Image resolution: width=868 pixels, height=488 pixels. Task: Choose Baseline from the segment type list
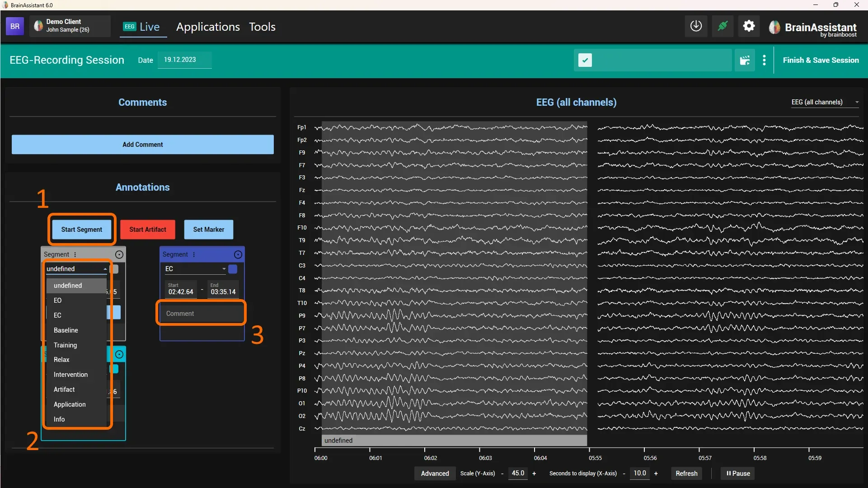(76, 330)
